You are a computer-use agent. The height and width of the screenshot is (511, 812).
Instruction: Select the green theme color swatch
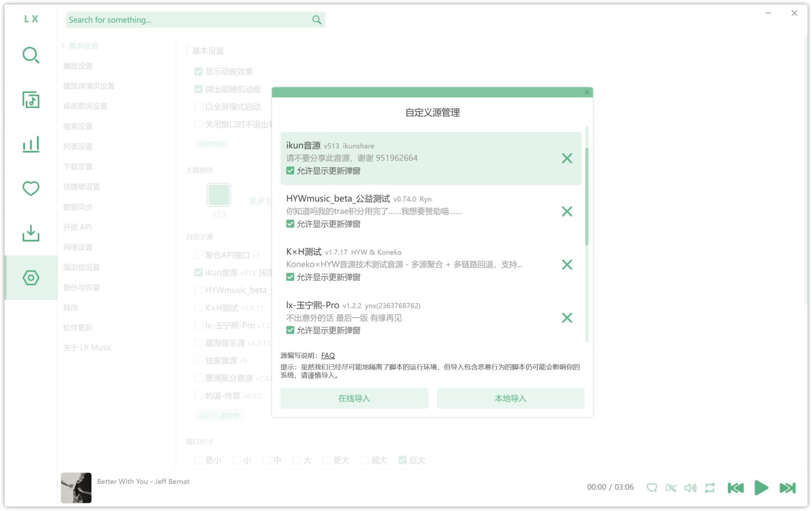219,195
